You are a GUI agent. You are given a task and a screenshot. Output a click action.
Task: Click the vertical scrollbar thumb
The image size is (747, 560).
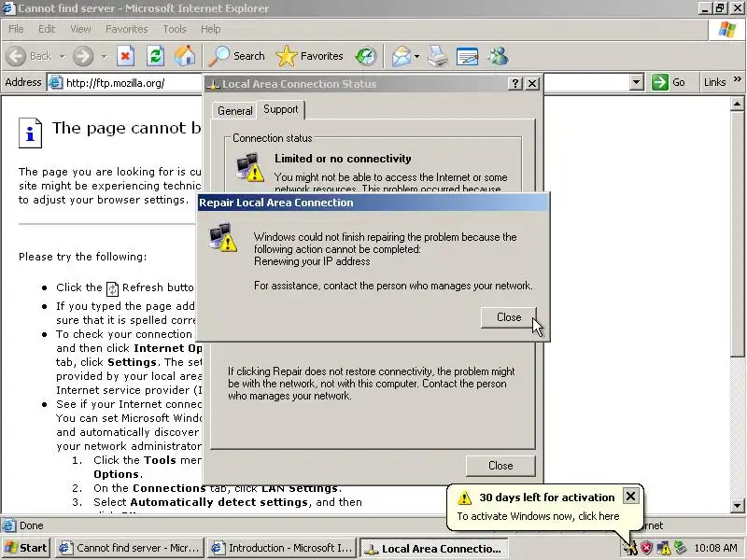click(x=737, y=232)
